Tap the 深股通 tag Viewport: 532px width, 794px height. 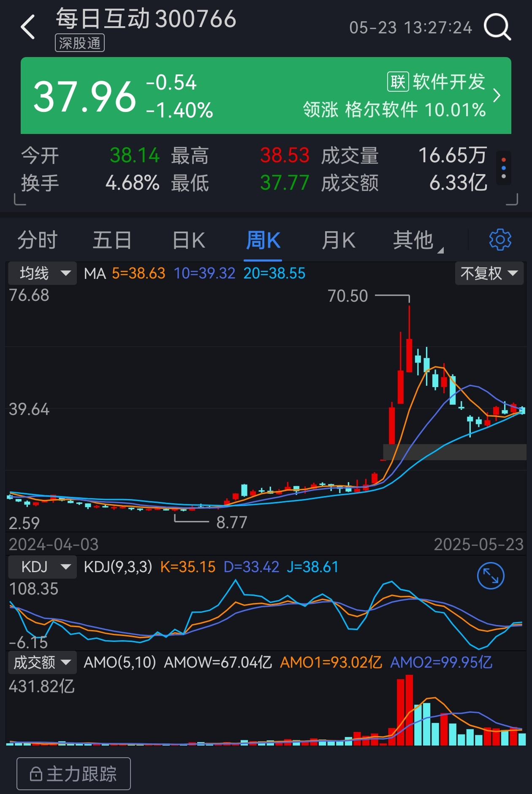[x=80, y=43]
